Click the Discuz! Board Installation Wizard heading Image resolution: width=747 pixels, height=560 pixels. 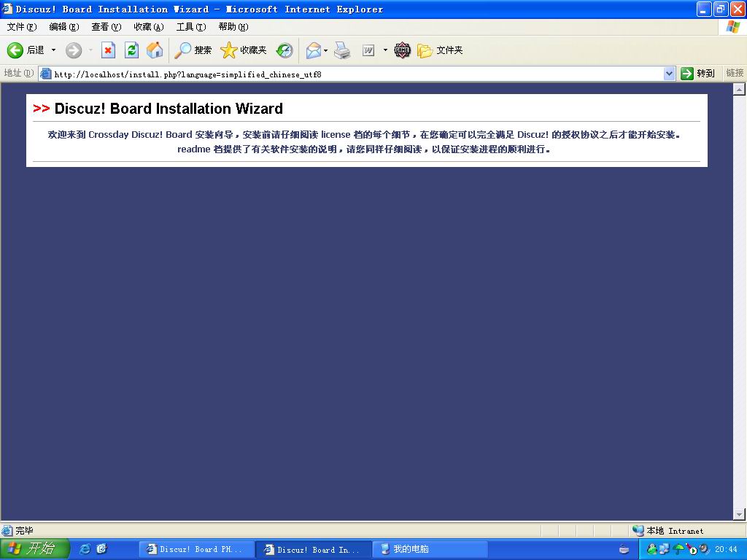click(x=169, y=109)
